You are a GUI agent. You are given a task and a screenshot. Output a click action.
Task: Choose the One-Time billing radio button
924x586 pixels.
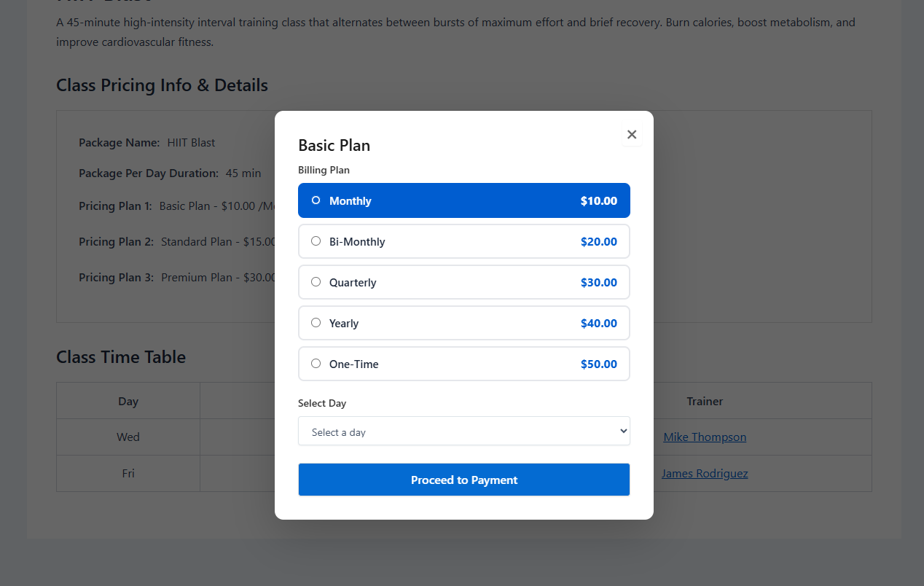316,364
